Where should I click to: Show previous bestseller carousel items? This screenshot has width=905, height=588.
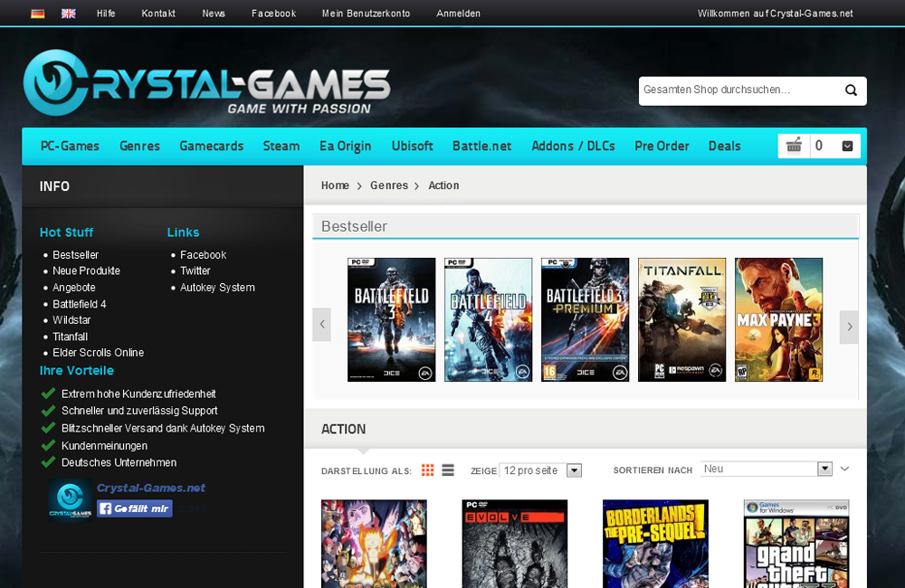pyautogui.click(x=322, y=325)
